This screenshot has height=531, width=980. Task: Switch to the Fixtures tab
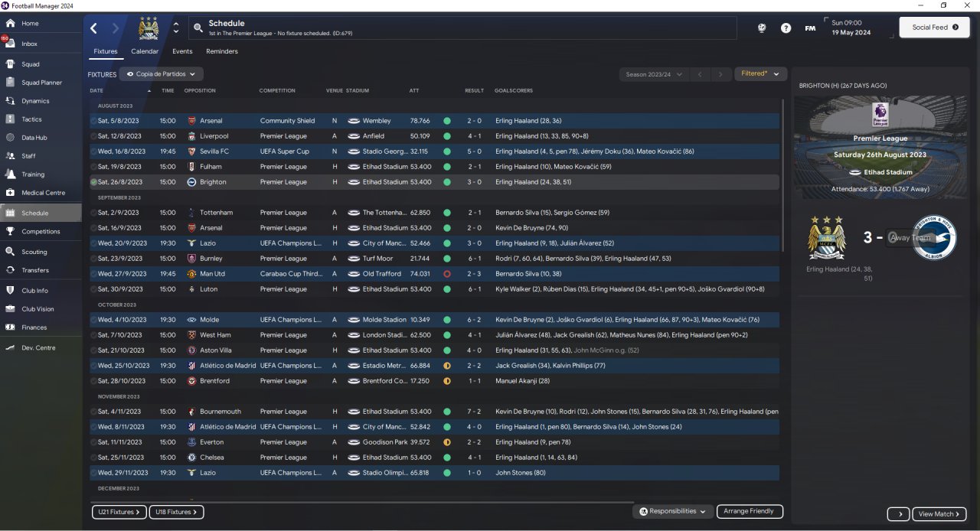pyautogui.click(x=106, y=51)
